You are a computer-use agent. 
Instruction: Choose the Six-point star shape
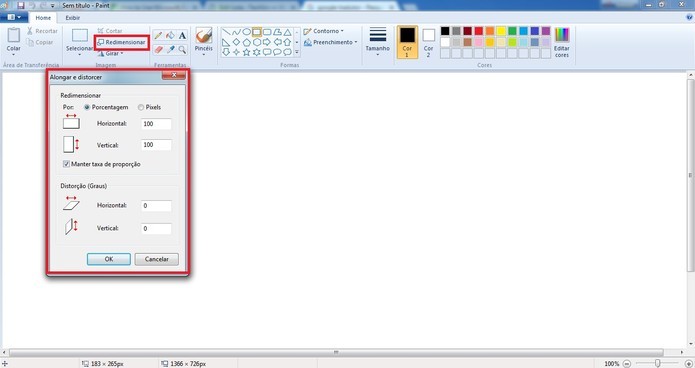click(x=257, y=52)
